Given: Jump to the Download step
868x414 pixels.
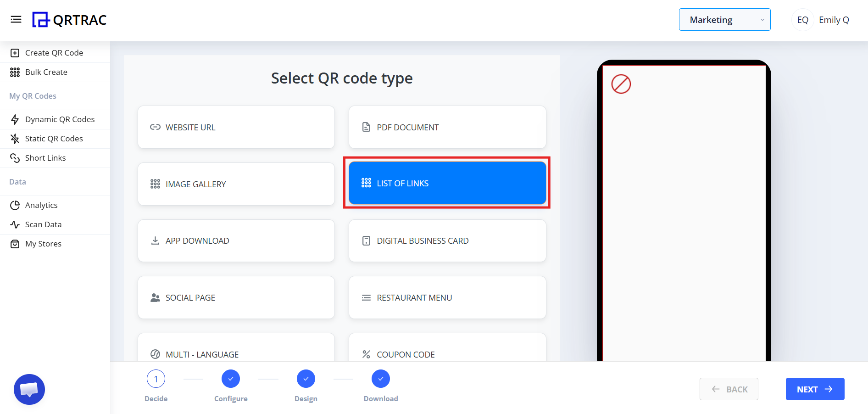Looking at the screenshot, I should click(x=380, y=379).
